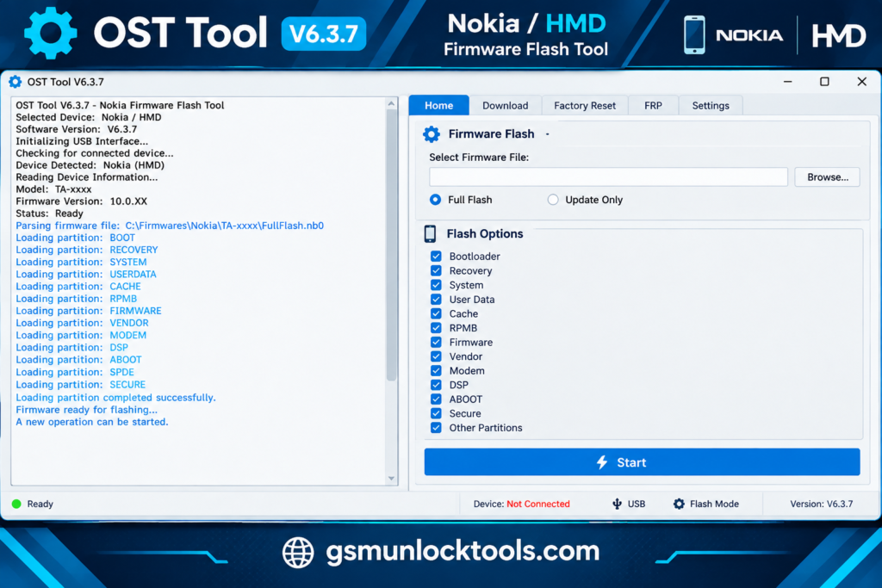Click the 'Firmware Version: 10.0.XX' log line
Screen dimensions: 882x588
pos(82,201)
